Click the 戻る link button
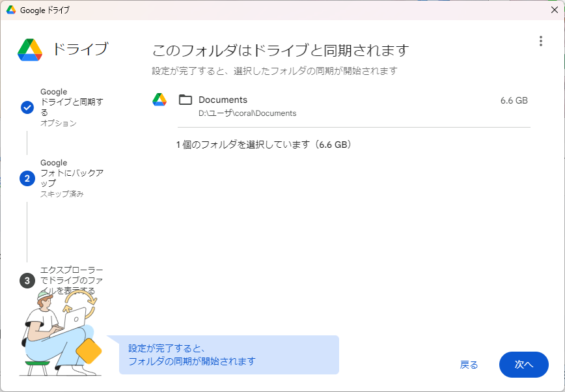Viewport: 565px width, 392px height. [x=469, y=365]
